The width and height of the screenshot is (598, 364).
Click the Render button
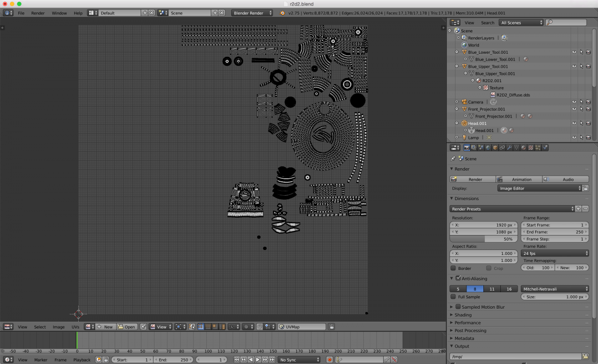473,179
